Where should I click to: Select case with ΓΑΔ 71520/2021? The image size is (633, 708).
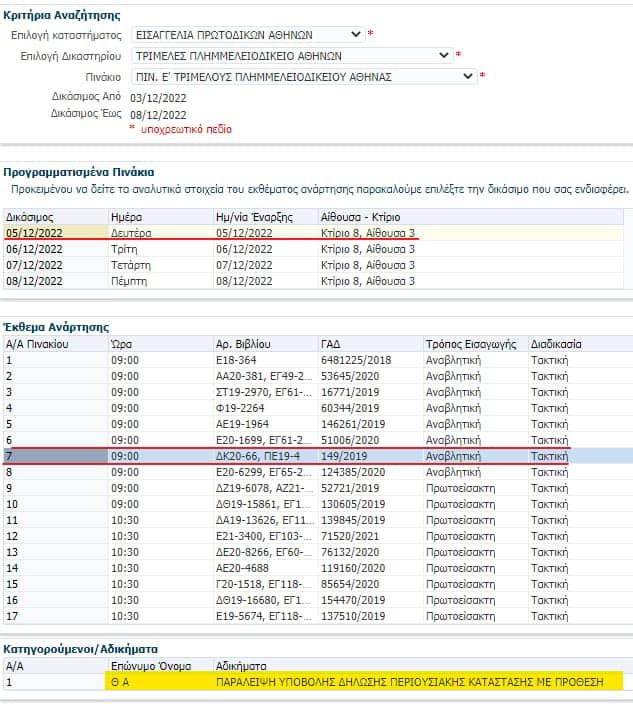318,536
